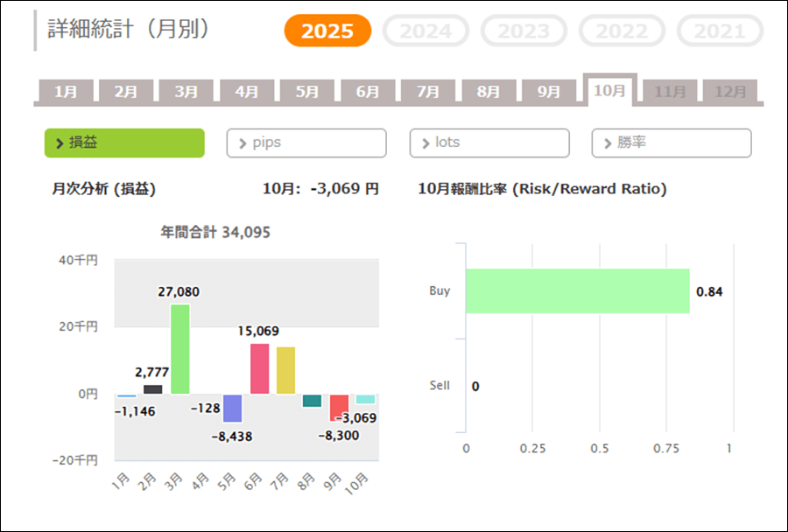Select the 2025 year button

(x=327, y=31)
